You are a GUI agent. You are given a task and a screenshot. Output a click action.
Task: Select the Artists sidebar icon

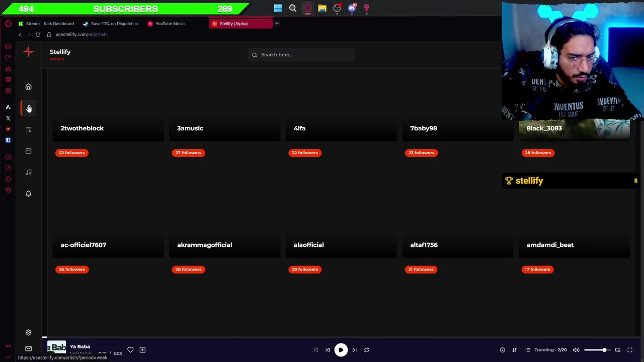click(28, 108)
